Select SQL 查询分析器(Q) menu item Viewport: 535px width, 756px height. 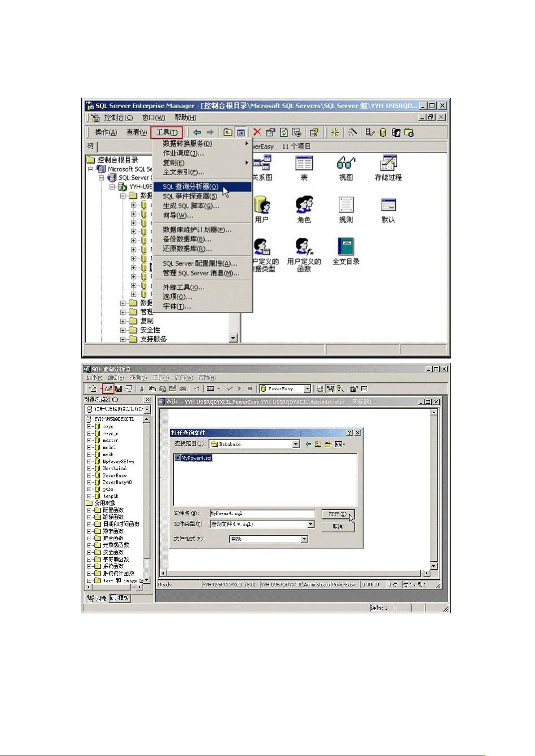click(x=202, y=187)
